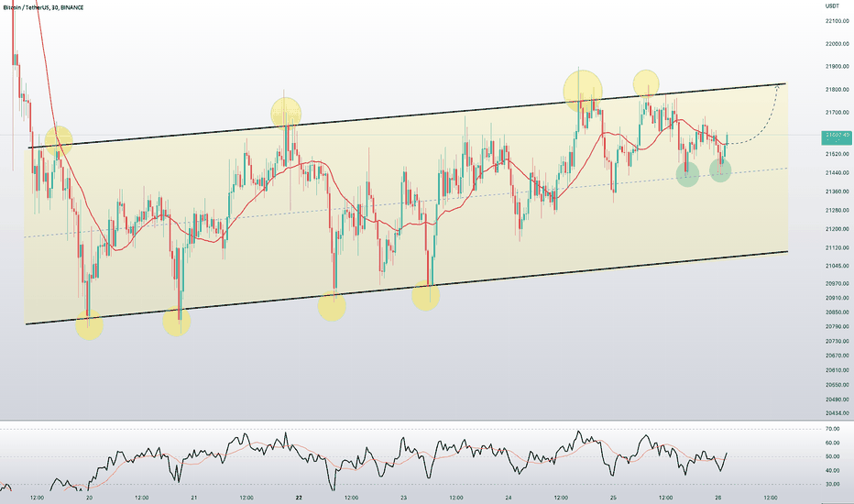Click the 12:00 label between dates 24 and 25
Screen dimensions: 854x504
[561, 498]
